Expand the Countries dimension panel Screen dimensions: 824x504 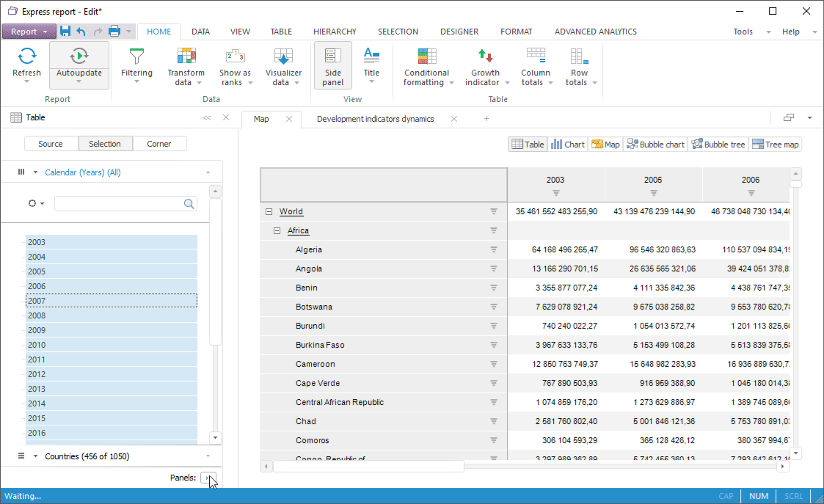coord(87,456)
